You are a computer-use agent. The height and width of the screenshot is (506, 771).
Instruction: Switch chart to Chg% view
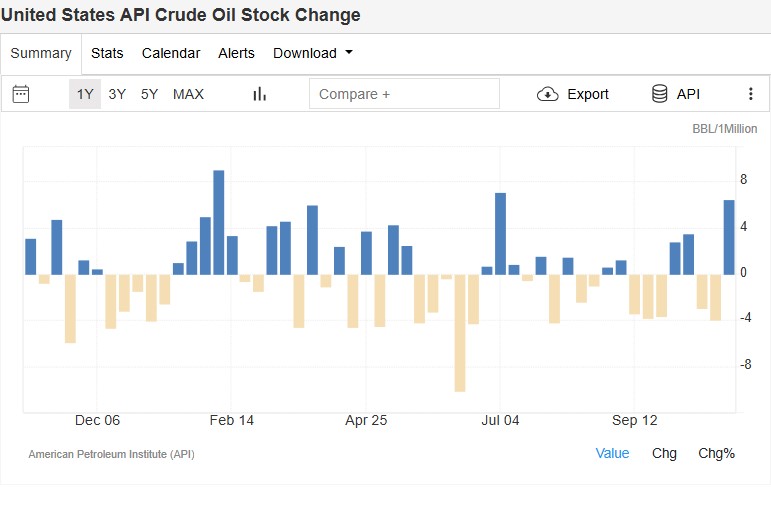[716, 453]
